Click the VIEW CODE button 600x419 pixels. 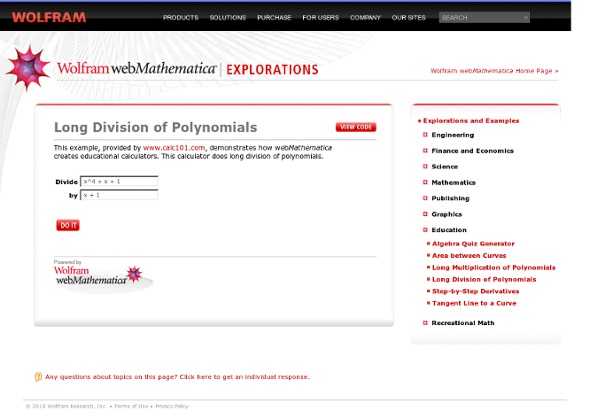coord(356,127)
